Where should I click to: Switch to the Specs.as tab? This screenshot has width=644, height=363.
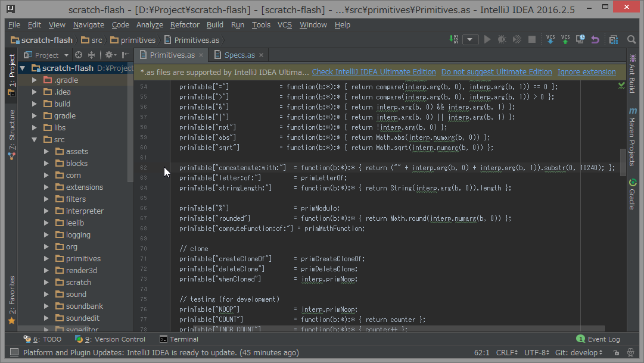[239, 55]
